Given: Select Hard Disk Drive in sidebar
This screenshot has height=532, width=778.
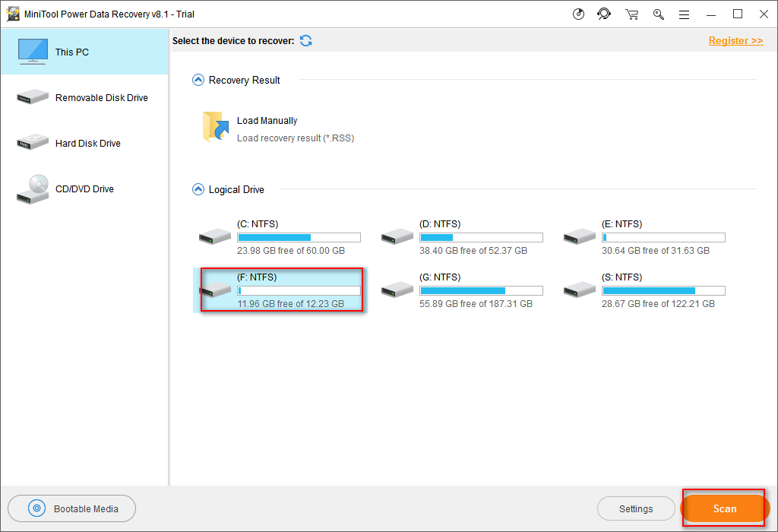Looking at the screenshot, I should (x=85, y=144).
